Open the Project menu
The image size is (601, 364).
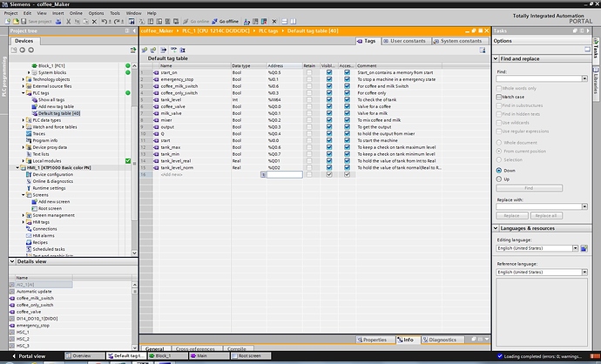click(10, 13)
